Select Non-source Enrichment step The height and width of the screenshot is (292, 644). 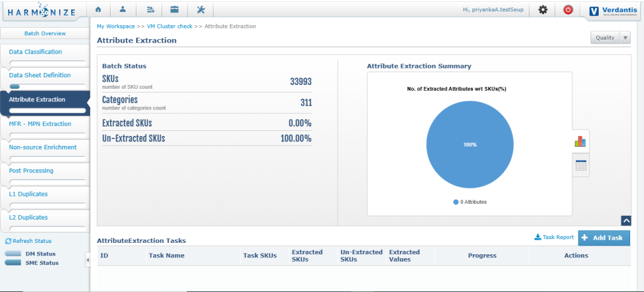click(43, 147)
